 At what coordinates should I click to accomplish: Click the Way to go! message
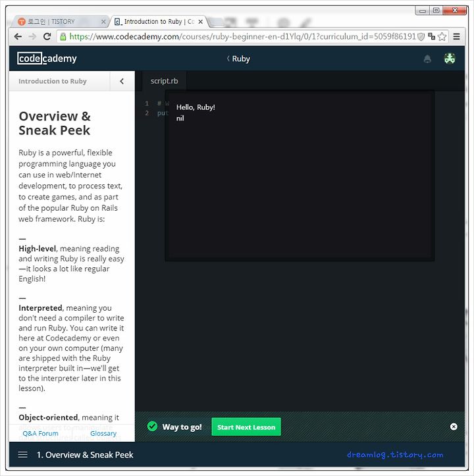point(182,427)
